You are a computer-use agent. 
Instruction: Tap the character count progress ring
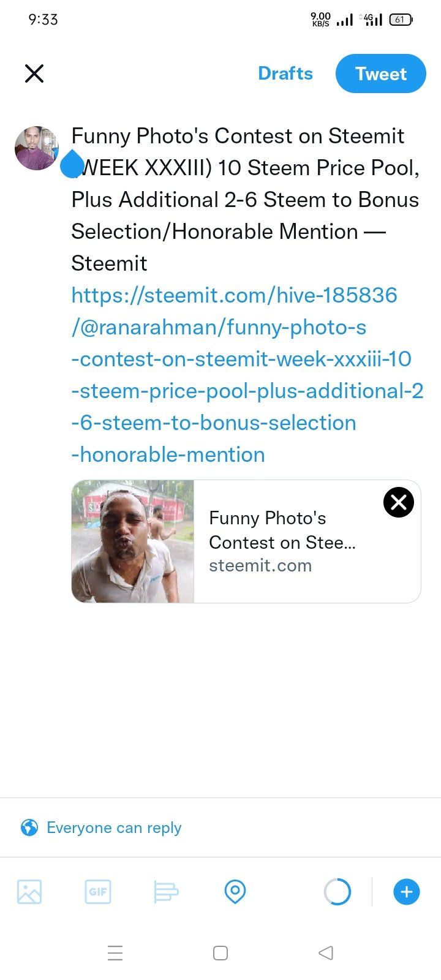[x=337, y=892]
